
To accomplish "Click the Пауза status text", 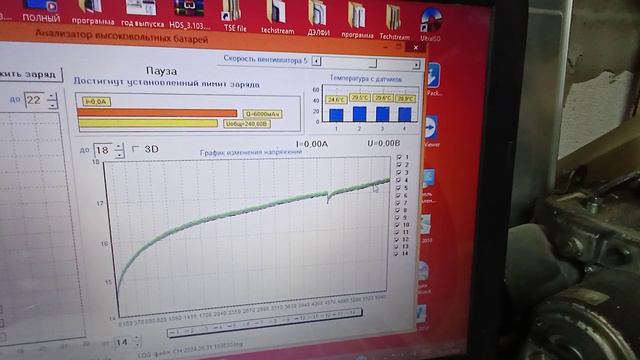I will point(162,71).
